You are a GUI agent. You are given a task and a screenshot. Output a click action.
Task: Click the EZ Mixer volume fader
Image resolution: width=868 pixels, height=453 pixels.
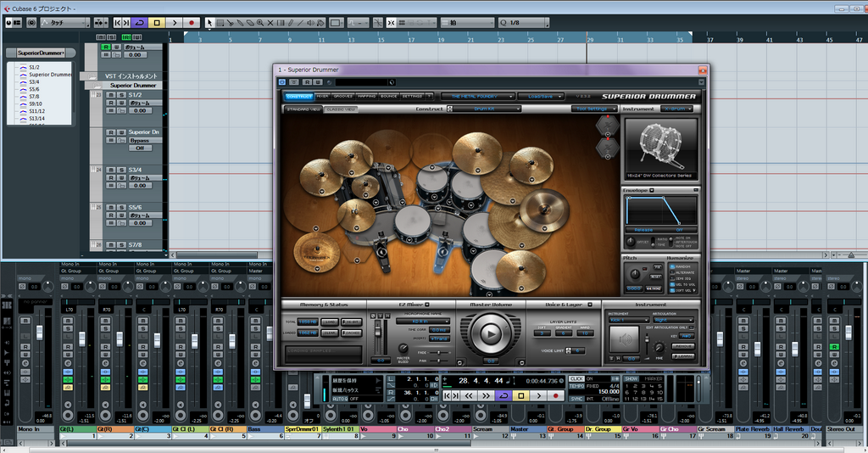(x=378, y=331)
